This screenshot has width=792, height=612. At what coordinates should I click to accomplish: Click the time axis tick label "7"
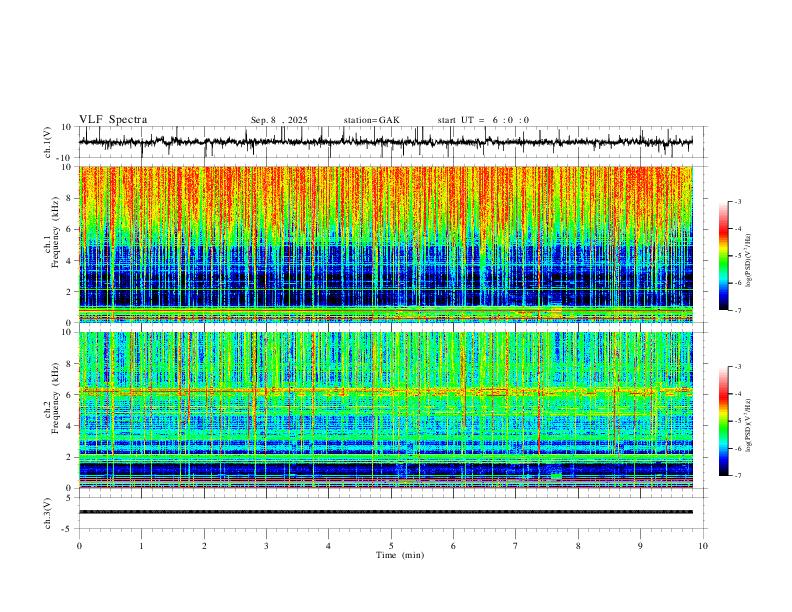point(516,546)
